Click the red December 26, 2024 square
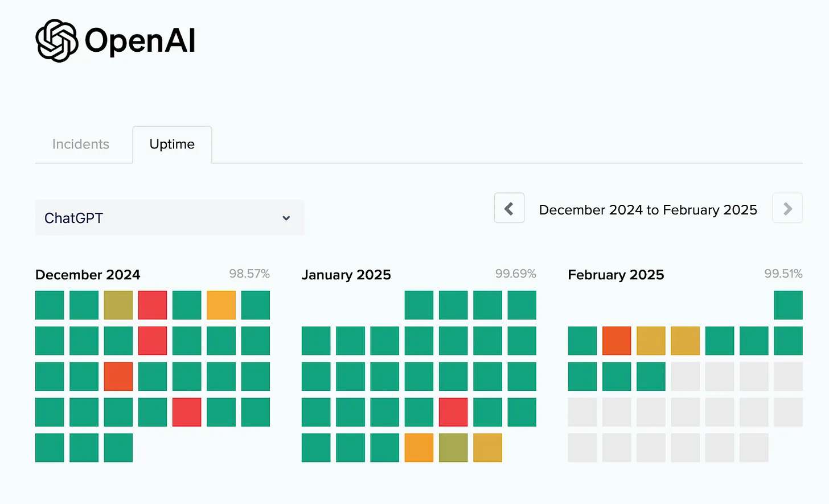This screenshot has width=829, height=504. pyautogui.click(x=187, y=412)
